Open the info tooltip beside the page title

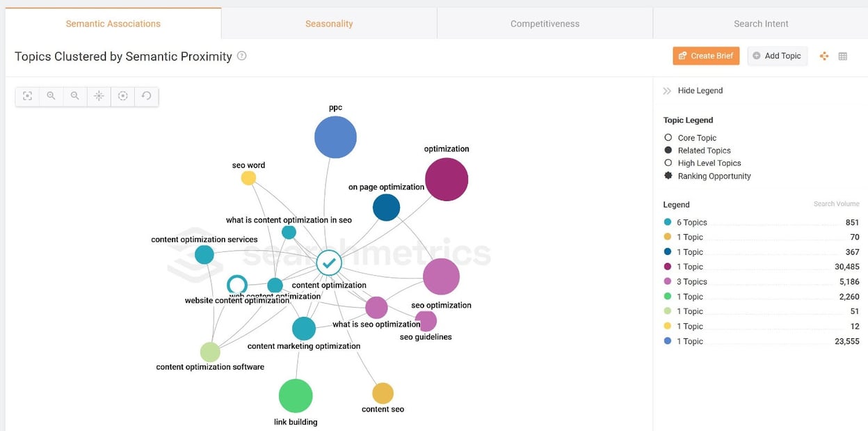241,56
